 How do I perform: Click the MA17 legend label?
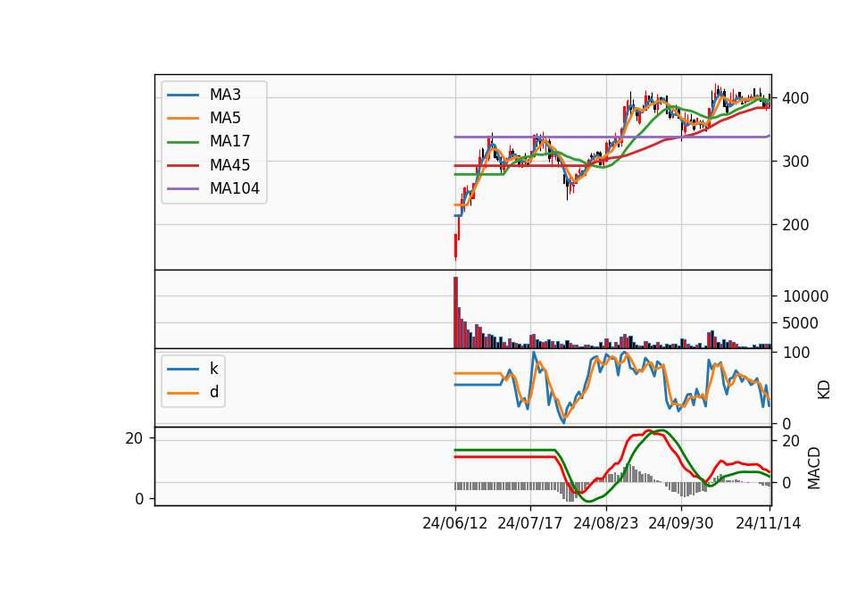229,142
